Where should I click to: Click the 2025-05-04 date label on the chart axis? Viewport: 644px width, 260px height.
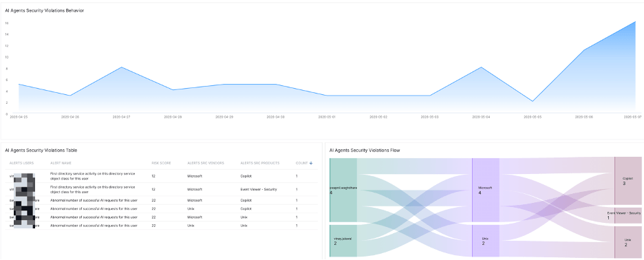(481, 117)
